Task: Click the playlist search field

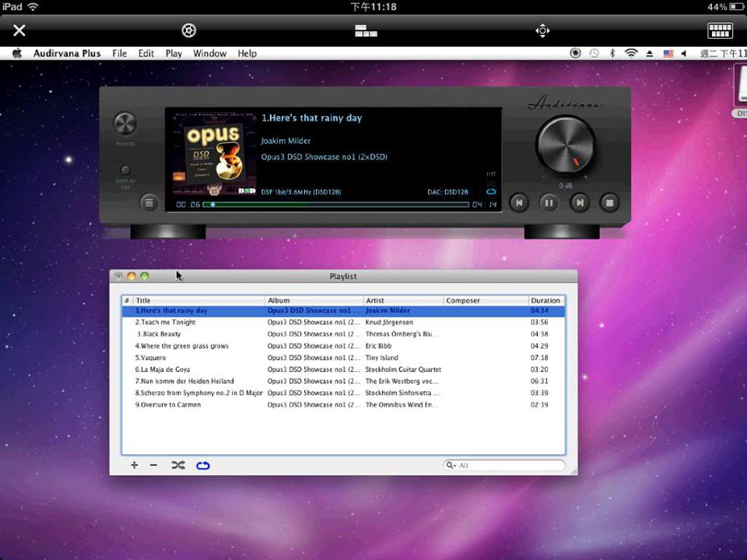Action: tap(504, 465)
